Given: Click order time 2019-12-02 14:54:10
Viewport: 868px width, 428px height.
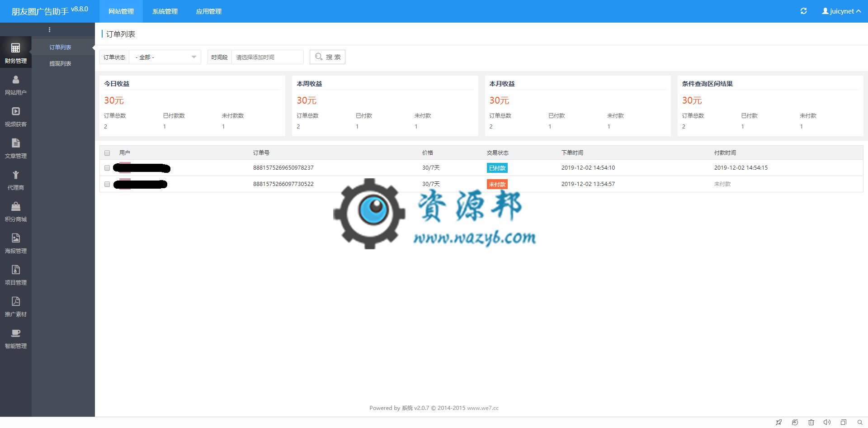Looking at the screenshot, I should click(588, 168).
